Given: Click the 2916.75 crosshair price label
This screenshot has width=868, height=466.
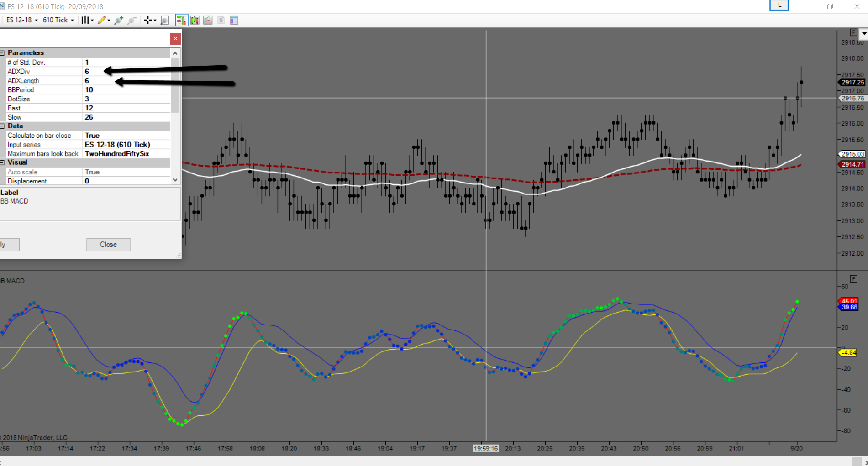Looking at the screenshot, I should click(852, 98).
